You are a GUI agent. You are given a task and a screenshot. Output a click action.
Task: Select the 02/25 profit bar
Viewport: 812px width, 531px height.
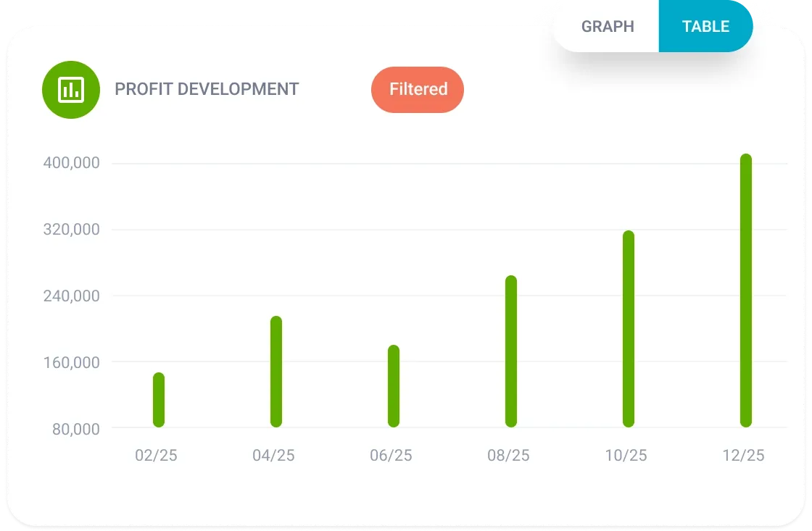[158, 398]
